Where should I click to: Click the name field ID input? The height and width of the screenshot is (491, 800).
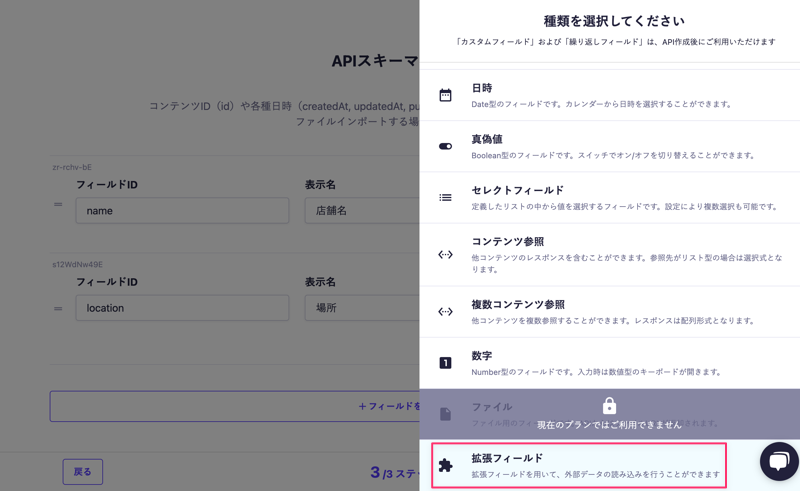[182, 211]
